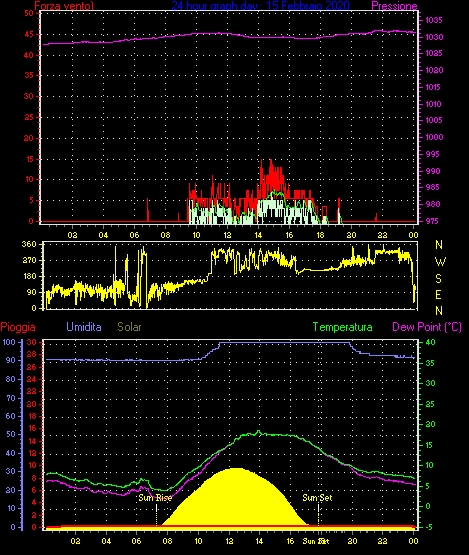Select the 'Solar' legend label
The image size is (469, 555).
(x=129, y=327)
